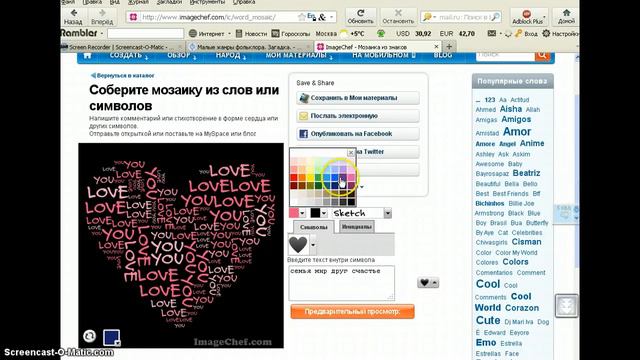
Task: Click the Cute popular word
Action: (488, 320)
